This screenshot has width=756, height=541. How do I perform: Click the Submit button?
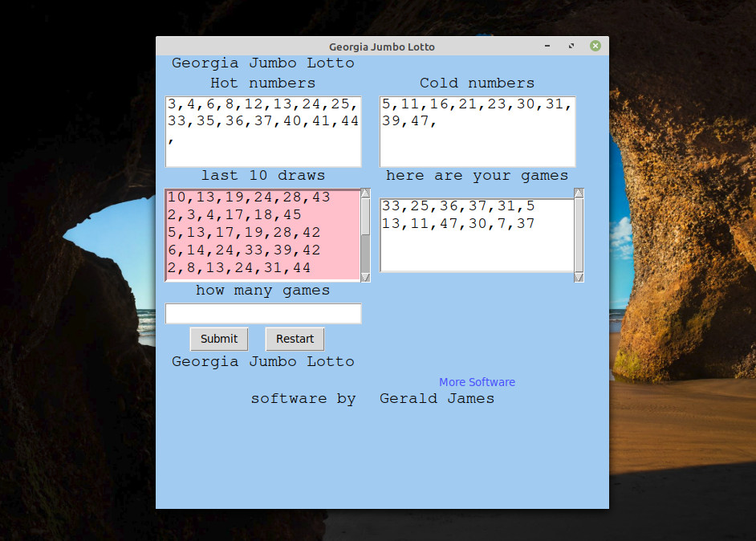[219, 339]
